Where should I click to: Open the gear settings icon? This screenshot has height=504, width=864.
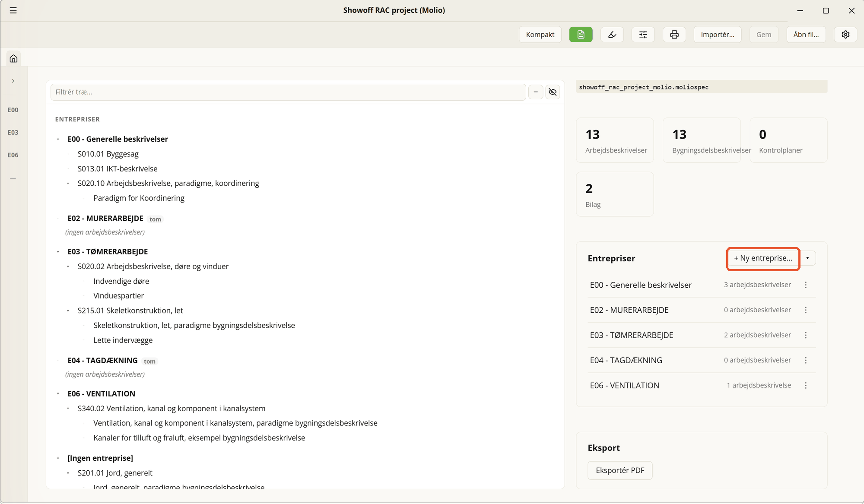pos(845,35)
